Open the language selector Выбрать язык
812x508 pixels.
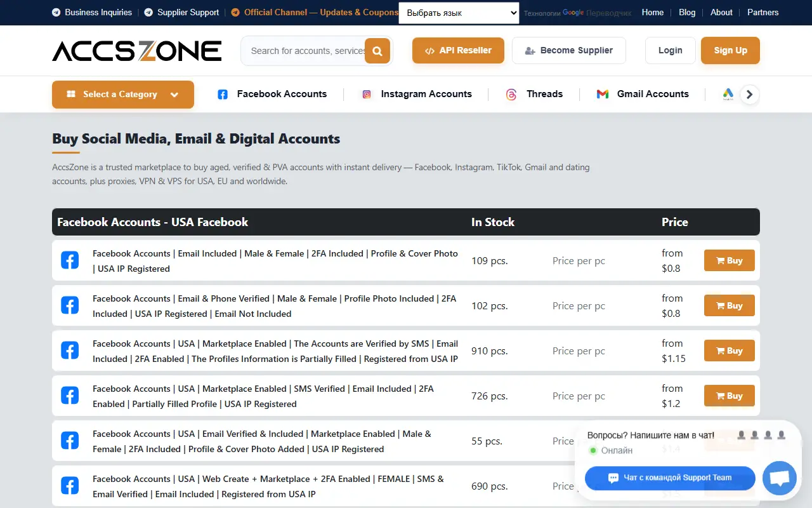click(459, 13)
